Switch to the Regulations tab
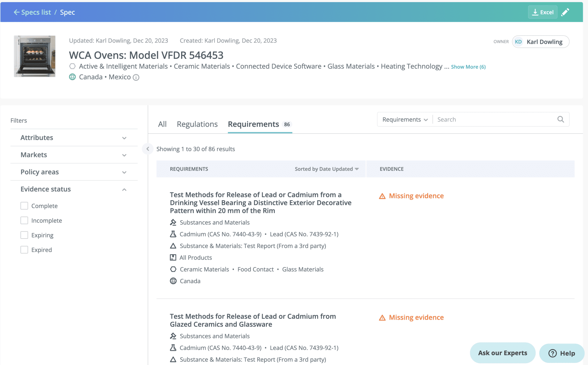The width and height of the screenshot is (588, 365). point(197,124)
